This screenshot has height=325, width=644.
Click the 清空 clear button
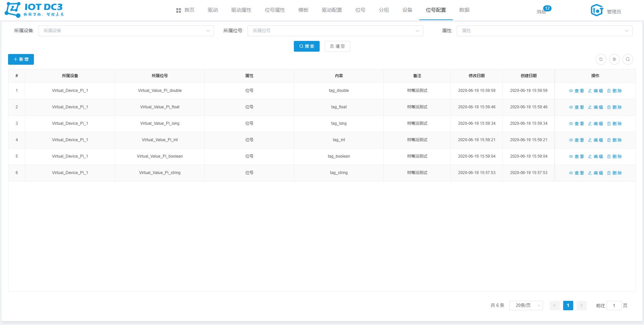click(x=337, y=46)
